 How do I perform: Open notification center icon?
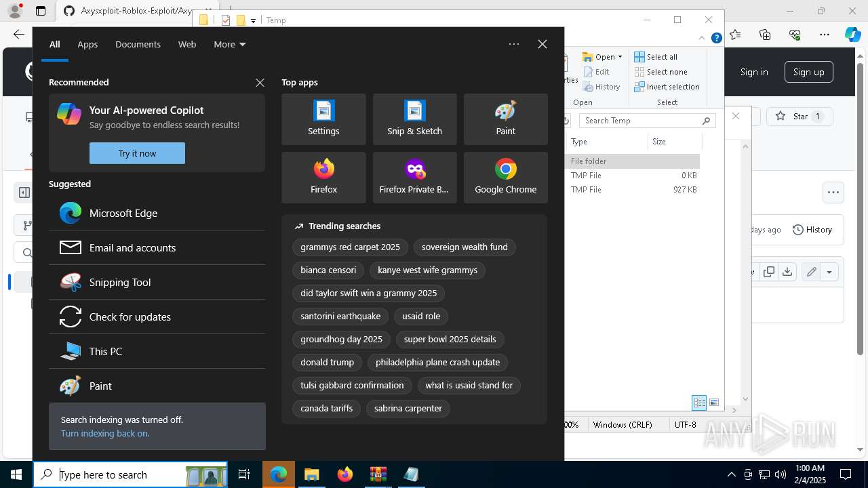point(846,474)
